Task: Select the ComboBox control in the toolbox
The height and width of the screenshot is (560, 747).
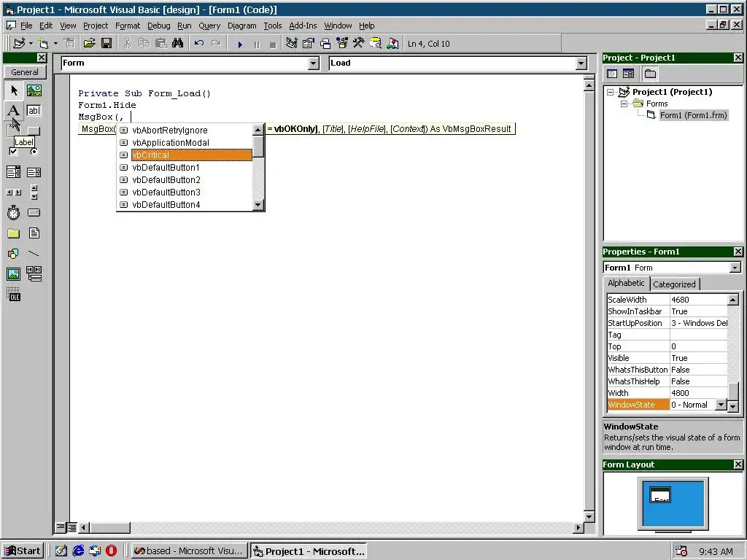Action: [14, 172]
